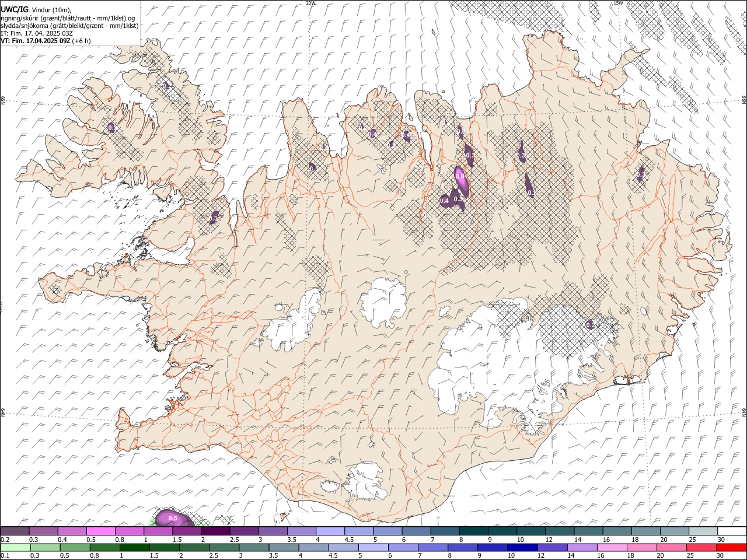
Task: Click the 'slydda/snjókoma' legend description line
Action: 69,26
